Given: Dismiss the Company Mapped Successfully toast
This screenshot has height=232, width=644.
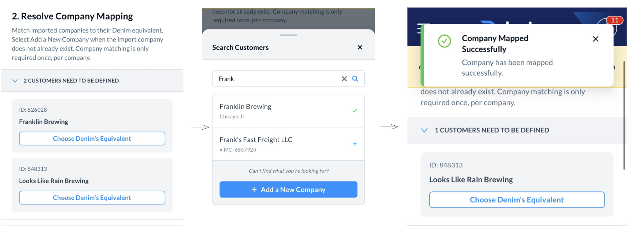Looking at the screenshot, I should 595,39.
